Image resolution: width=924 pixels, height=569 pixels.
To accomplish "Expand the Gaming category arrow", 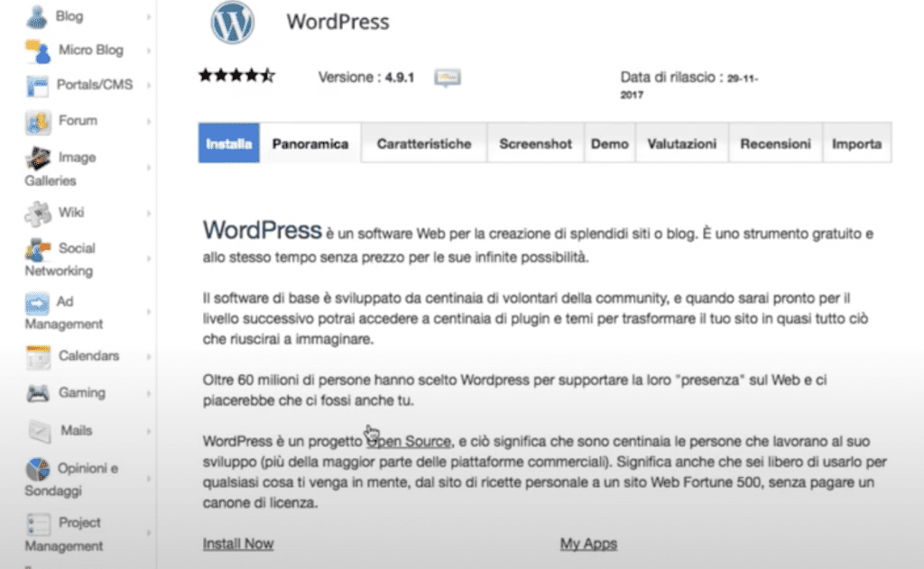I will tap(149, 393).
